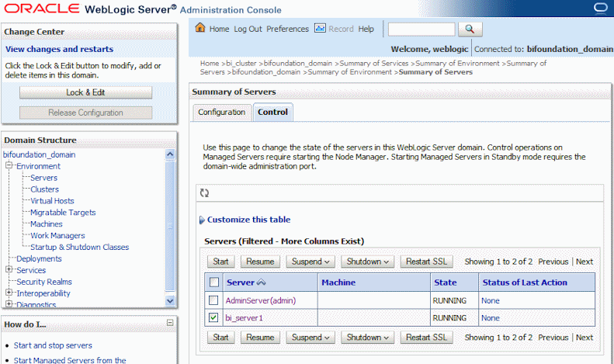Click Domain Structure scrollbar up arrow

pos(170,154)
